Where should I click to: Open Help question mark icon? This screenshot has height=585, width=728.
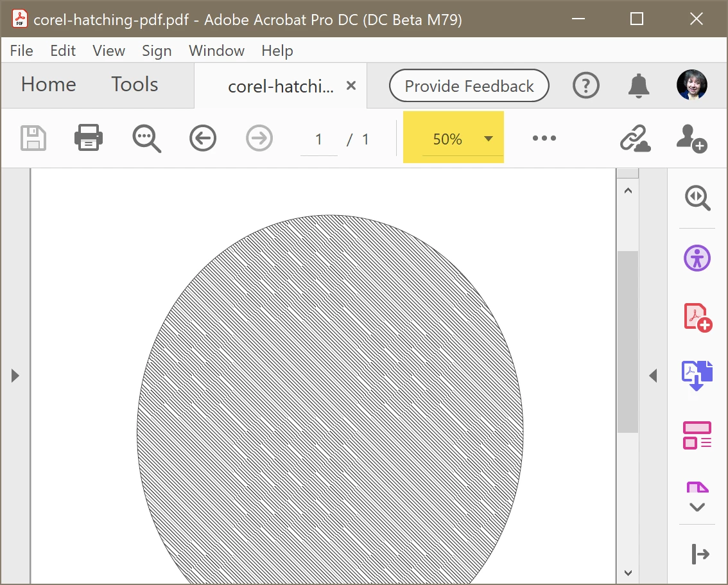click(x=586, y=85)
